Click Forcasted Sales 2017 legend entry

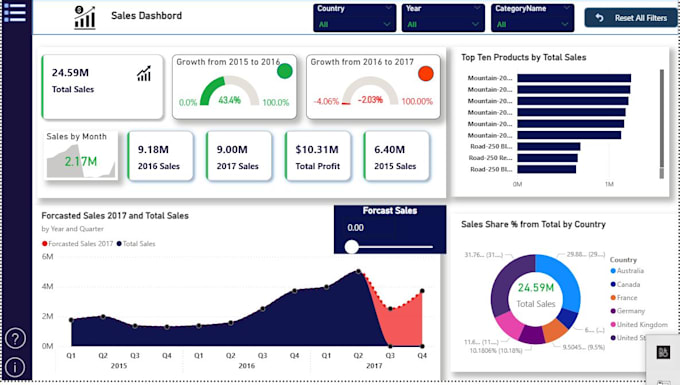77,244
